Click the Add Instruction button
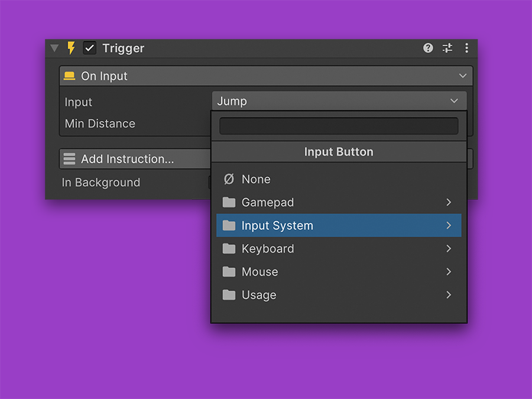 [135, 159]
